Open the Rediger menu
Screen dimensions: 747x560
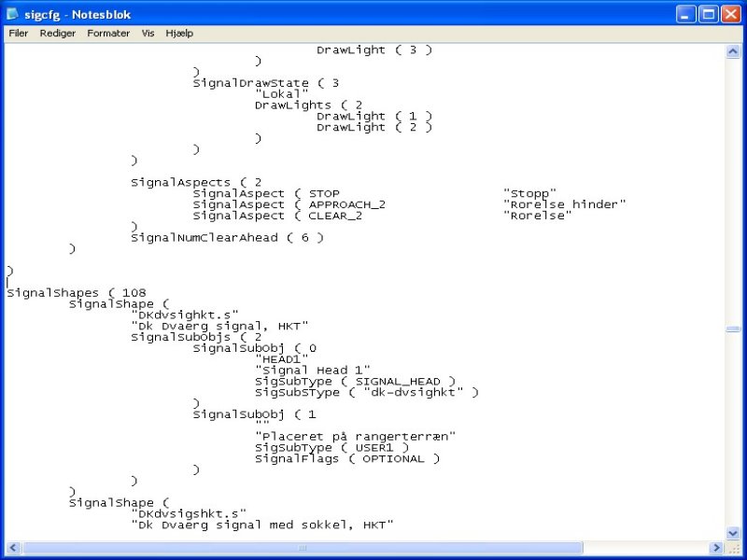point(58,34)
